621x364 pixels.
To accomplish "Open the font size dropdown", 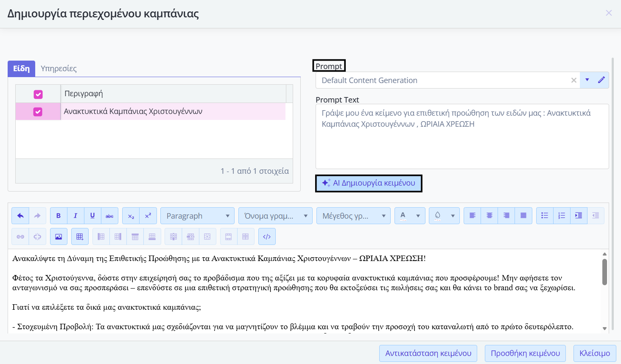I will click(x=353, y=216).
